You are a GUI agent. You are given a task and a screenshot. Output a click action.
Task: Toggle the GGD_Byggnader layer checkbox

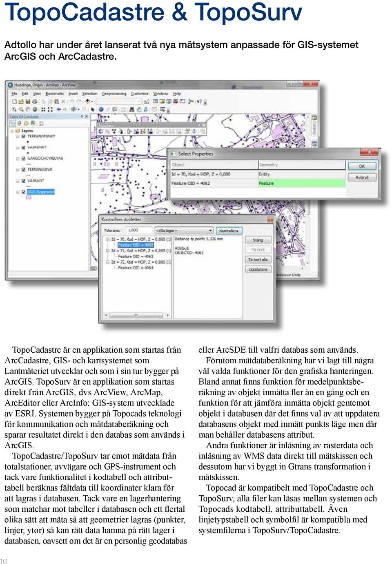[x=23, y=192]
